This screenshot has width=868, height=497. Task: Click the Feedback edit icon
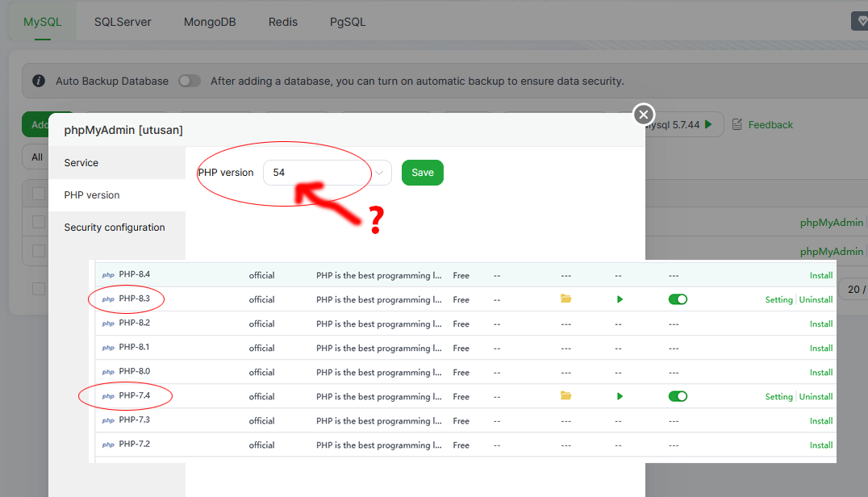[x=737, y=124]
